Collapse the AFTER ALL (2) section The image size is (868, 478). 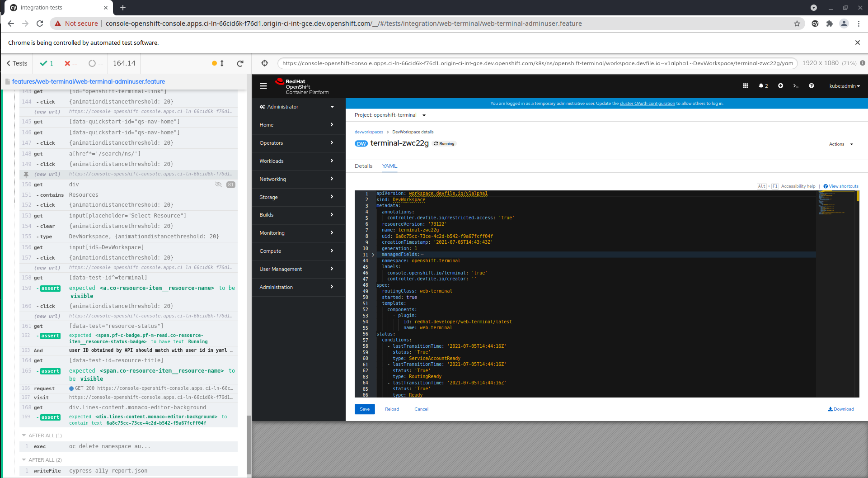coord(41,460)
